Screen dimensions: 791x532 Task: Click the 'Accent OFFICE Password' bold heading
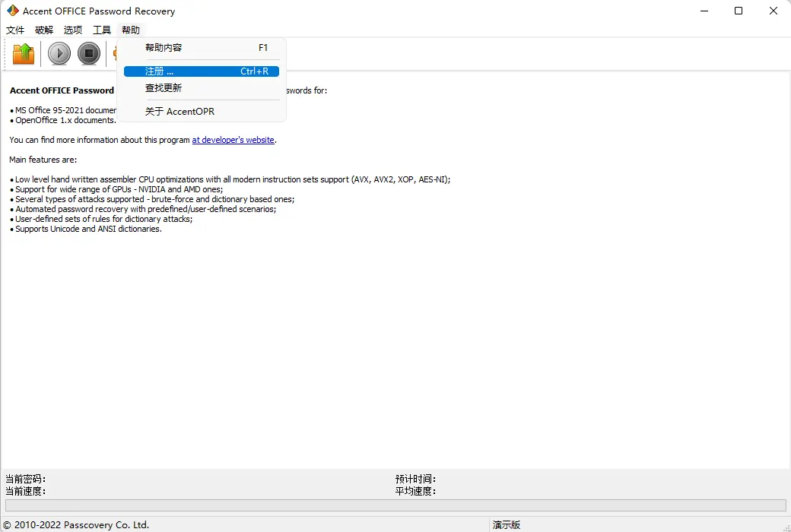click(62, 90)
